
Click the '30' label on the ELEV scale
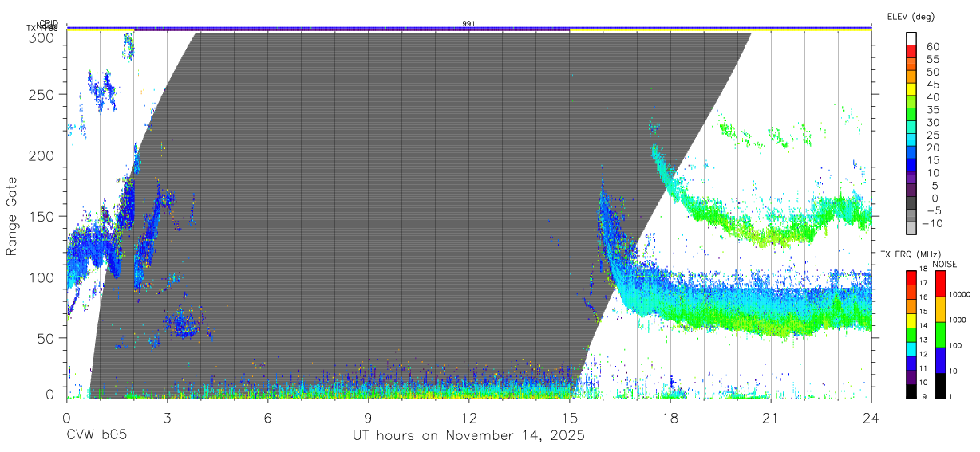933,122
